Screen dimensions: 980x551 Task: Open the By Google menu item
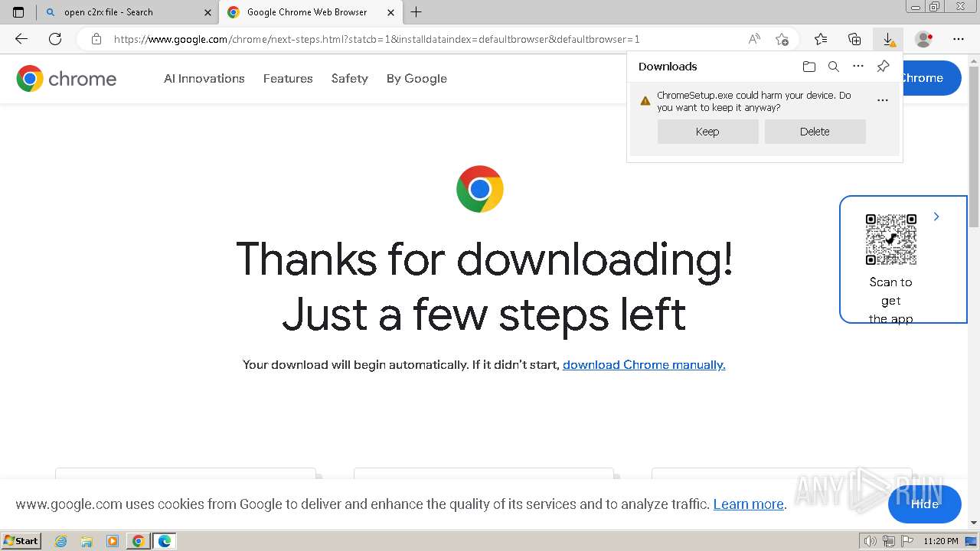point(416,78)
